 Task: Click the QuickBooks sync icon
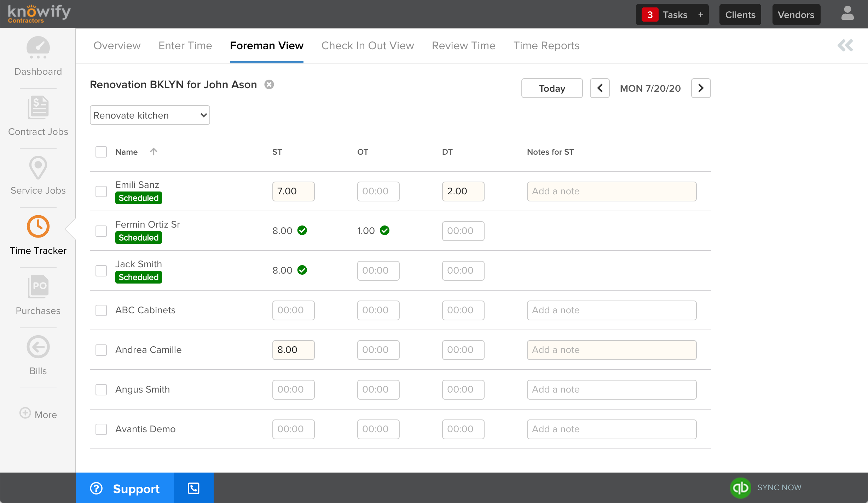740,488
